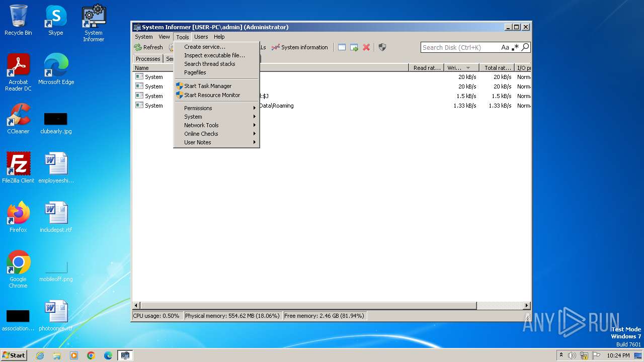Click the find window toolbar icon

tap(342, 47)
